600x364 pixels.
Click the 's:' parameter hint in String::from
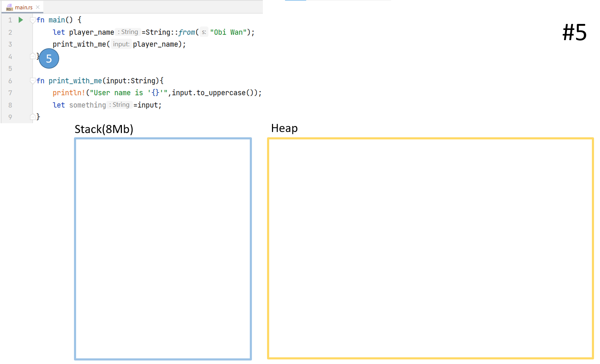click(x=204, y=32)
